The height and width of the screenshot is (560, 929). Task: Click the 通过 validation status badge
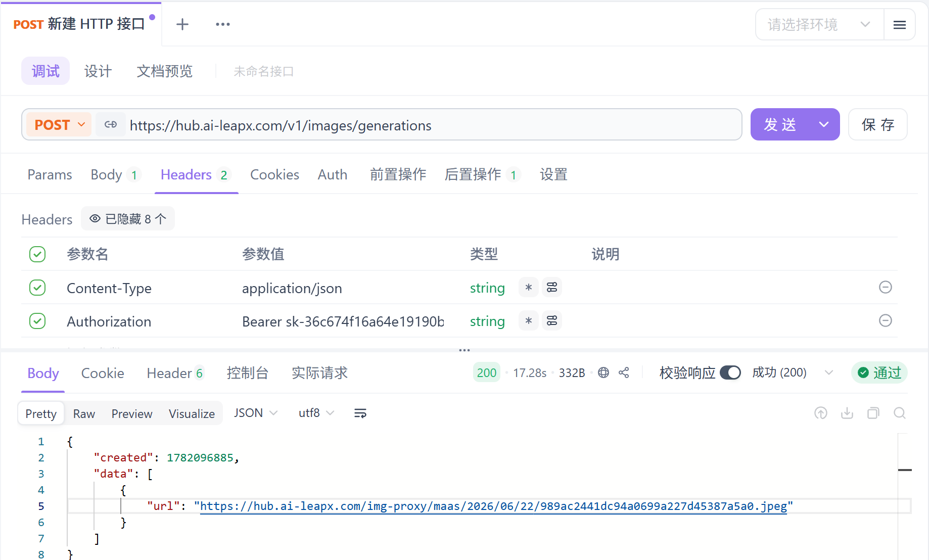tap(879, 372)
